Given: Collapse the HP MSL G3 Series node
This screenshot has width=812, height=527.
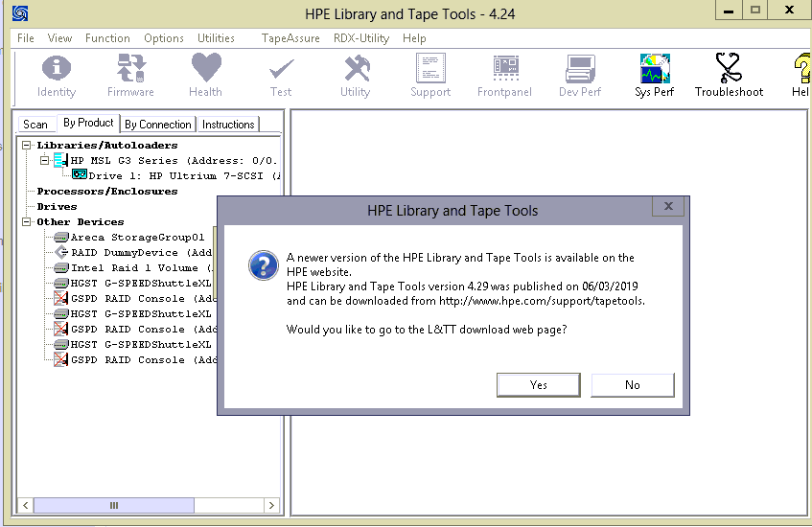Looking at the screenshot, I should (x=44, y=160).
